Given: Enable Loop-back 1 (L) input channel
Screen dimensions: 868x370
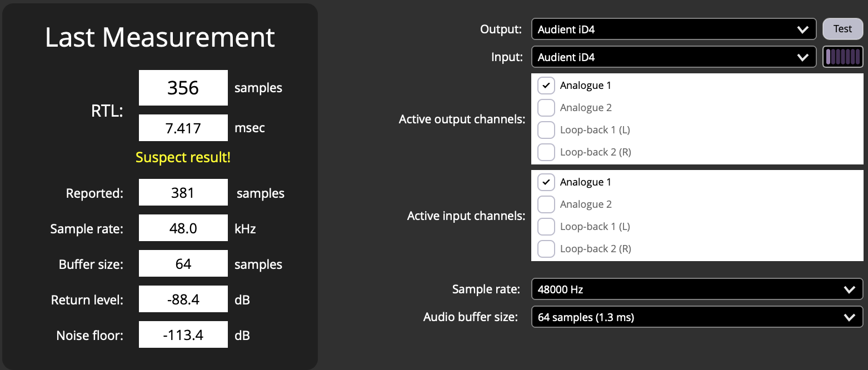Looking at the screenshot, I should point(546,227).
